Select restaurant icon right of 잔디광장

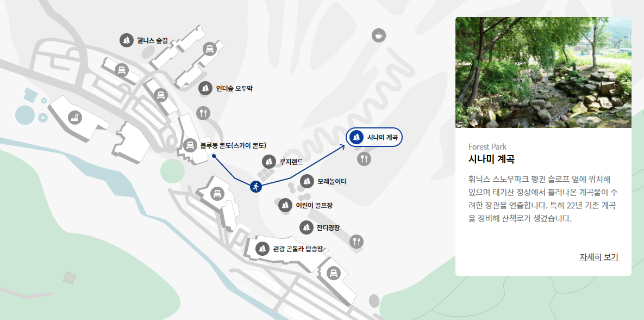(357, 241)
